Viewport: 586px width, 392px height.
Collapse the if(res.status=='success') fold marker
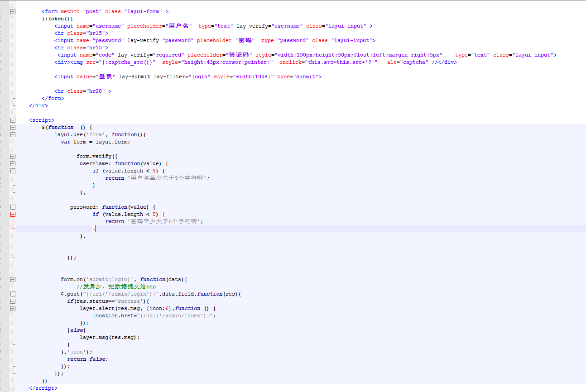click(x=13, y=301)
